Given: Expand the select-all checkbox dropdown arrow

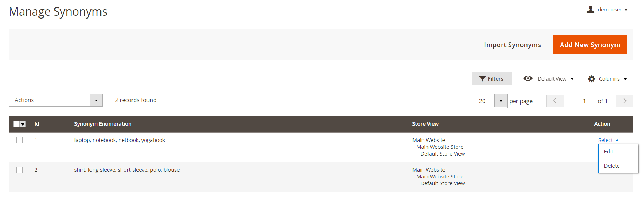Looking at the screenshot, I should click(x=23, y=124).
